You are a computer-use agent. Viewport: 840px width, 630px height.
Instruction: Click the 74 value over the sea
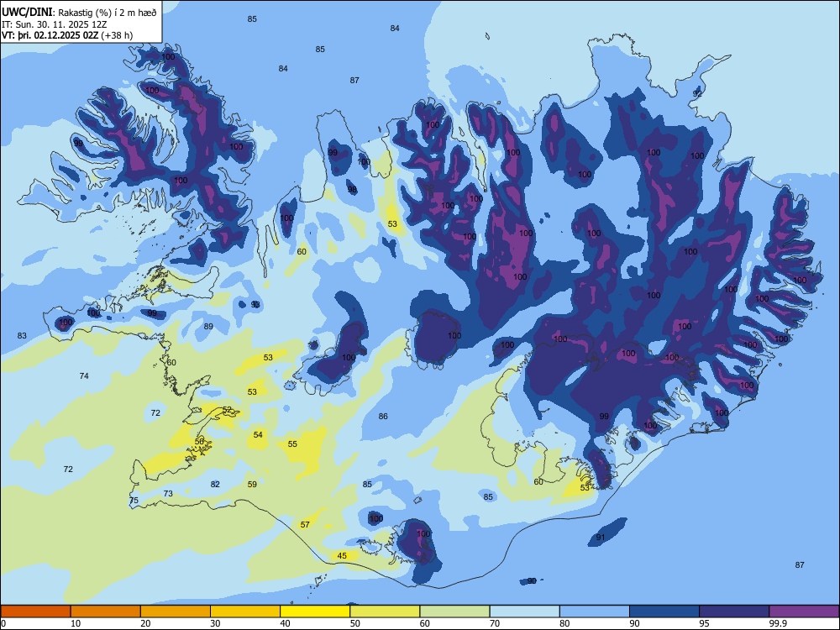tap(84, 376)
